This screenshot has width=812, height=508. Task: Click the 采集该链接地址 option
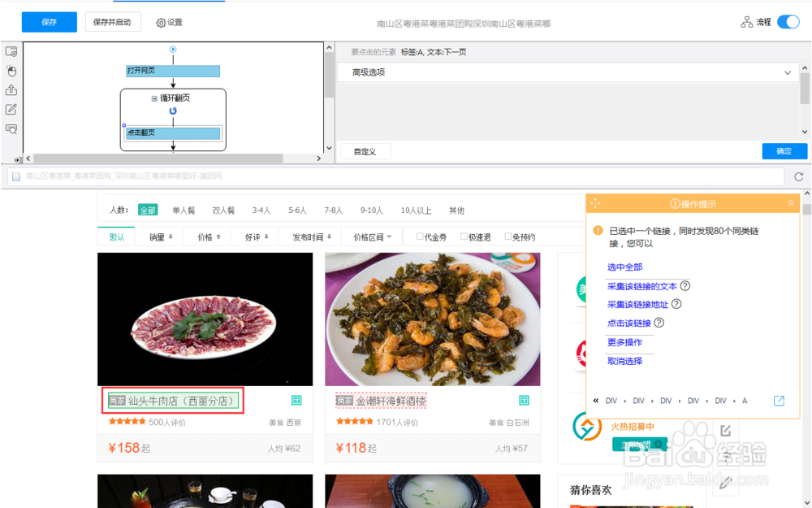click(637, 304)
